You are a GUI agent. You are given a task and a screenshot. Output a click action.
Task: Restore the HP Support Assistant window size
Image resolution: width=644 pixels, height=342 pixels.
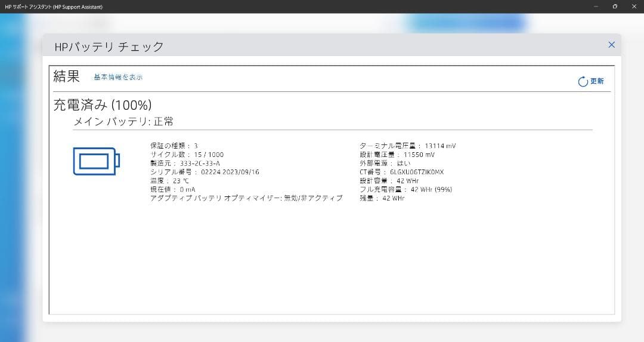pos(615,6)
